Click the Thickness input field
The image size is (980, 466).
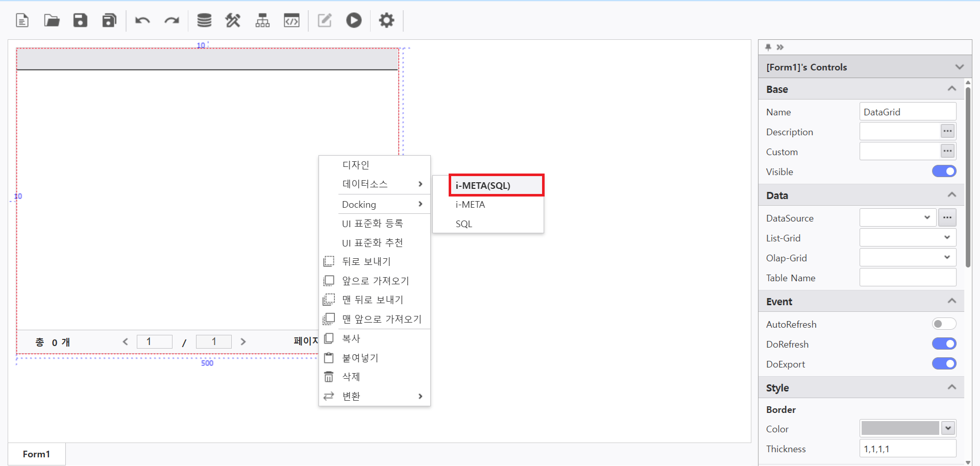(908, 448)
